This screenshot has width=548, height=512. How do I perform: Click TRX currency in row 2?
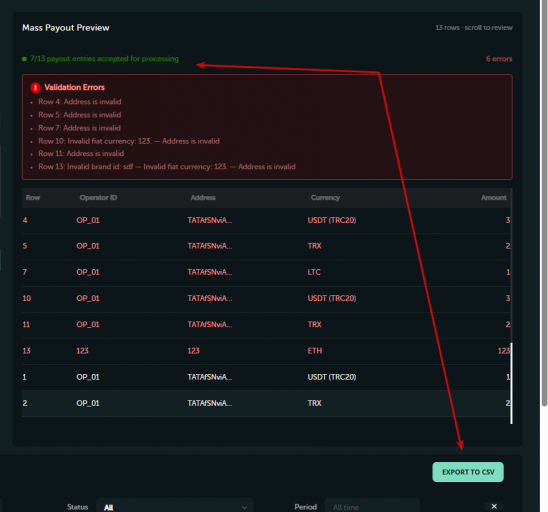click(x=314, y=403)
